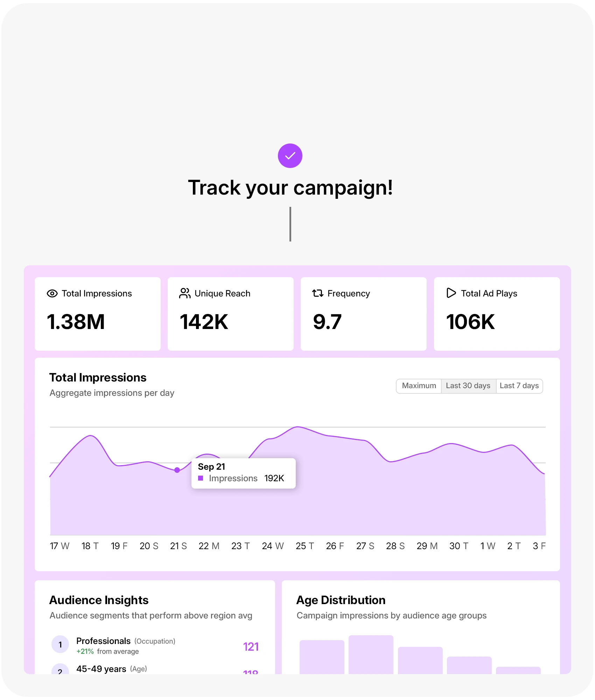Click the eye icon beside Total Impressions
Image resolution: width=595 pixels, height=700 pixels.
point(52,294)
